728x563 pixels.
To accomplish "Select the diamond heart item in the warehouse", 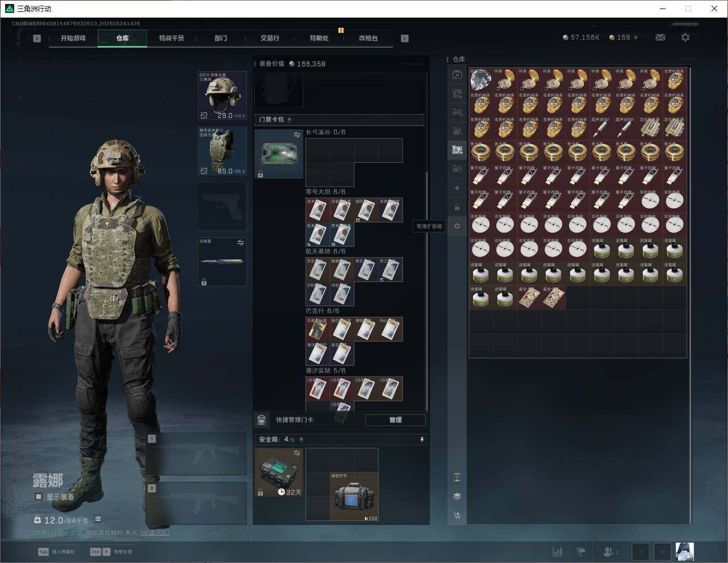I will click(x=481, y=80).
